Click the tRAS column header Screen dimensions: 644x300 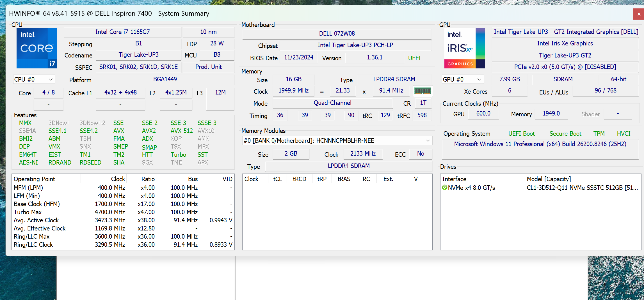pos(344,179)
